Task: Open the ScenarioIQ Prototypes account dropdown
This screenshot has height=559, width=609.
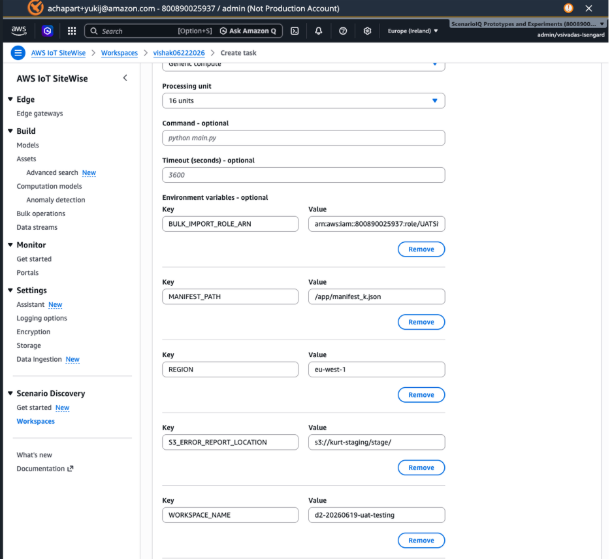Action: pyautogui.click(x=527, y=24)
